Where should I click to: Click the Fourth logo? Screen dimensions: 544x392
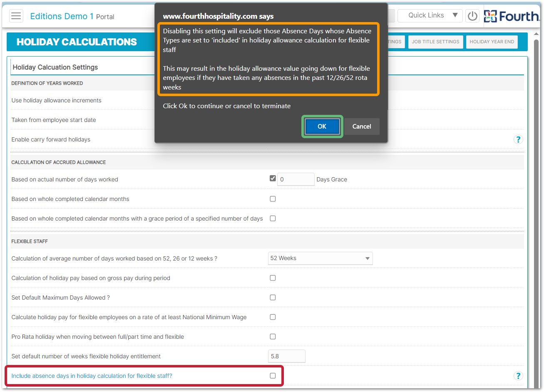coord(511,16)
